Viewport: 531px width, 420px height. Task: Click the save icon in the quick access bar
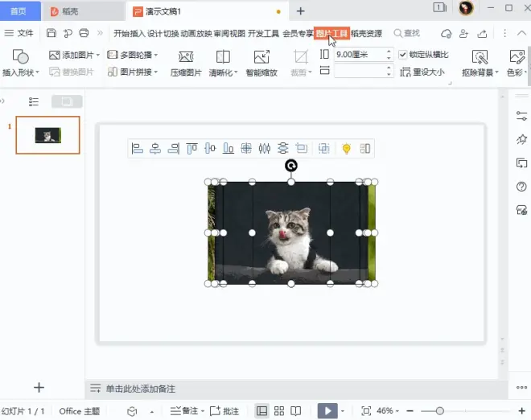51,33
